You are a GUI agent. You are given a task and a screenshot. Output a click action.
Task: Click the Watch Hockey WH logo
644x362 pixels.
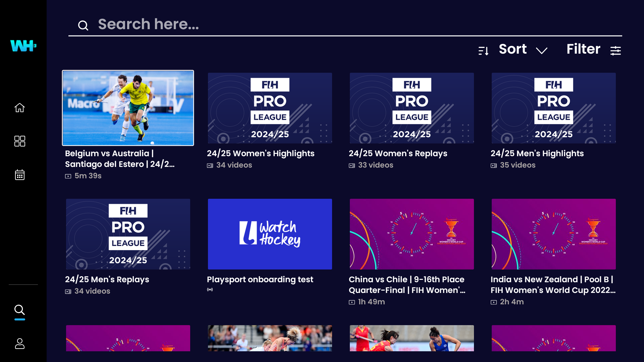pyautogui.click(x=23, y=46)
